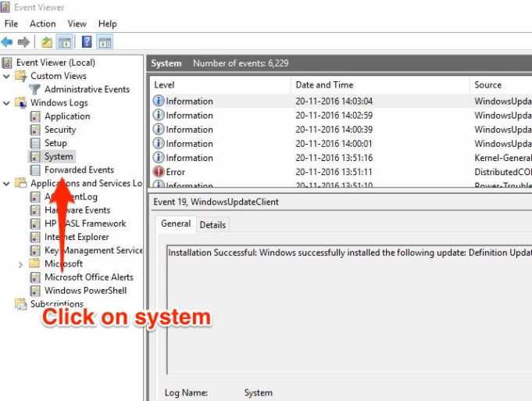Viewport: 532px width, 401px height.
Task: Select the Subscriptions node
Action: [57, 303]
